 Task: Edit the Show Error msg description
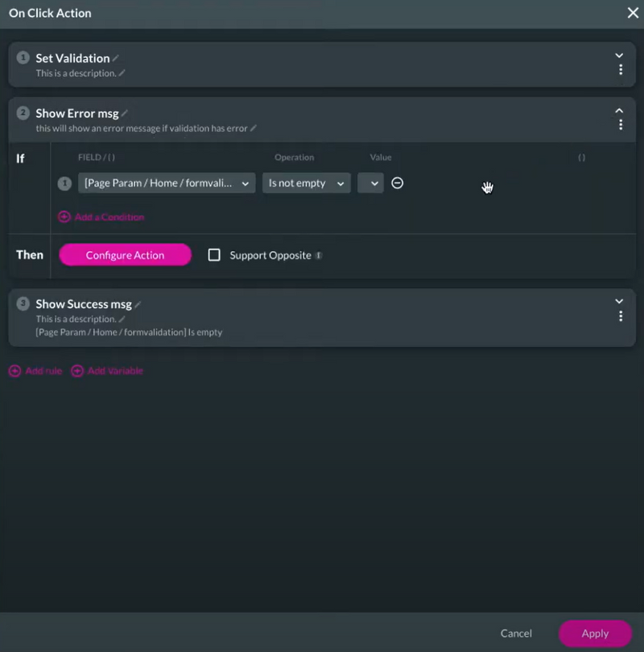pyautogui.click(x=254, y=128)
